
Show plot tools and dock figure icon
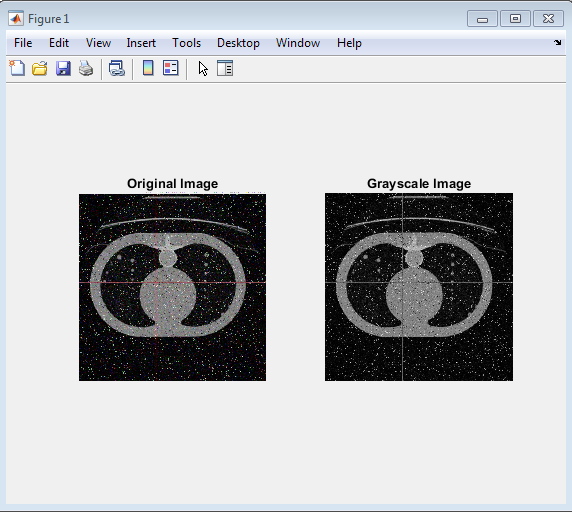(225, 68)
